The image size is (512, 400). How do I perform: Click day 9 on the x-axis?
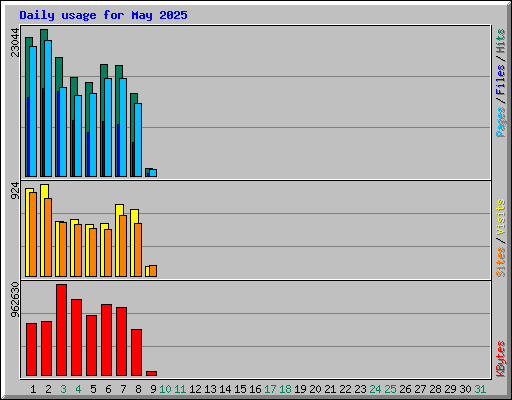[x=153, y=389]
